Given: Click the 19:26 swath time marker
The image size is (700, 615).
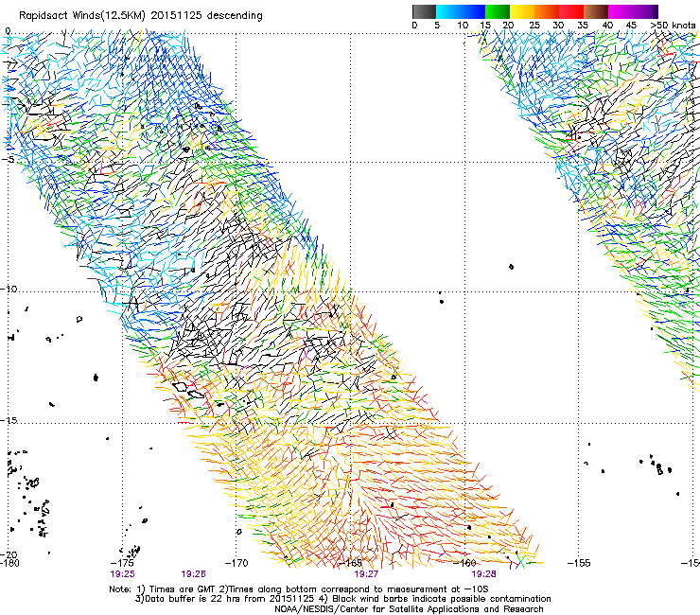Looking at the screenshot, I should [193, 574].
